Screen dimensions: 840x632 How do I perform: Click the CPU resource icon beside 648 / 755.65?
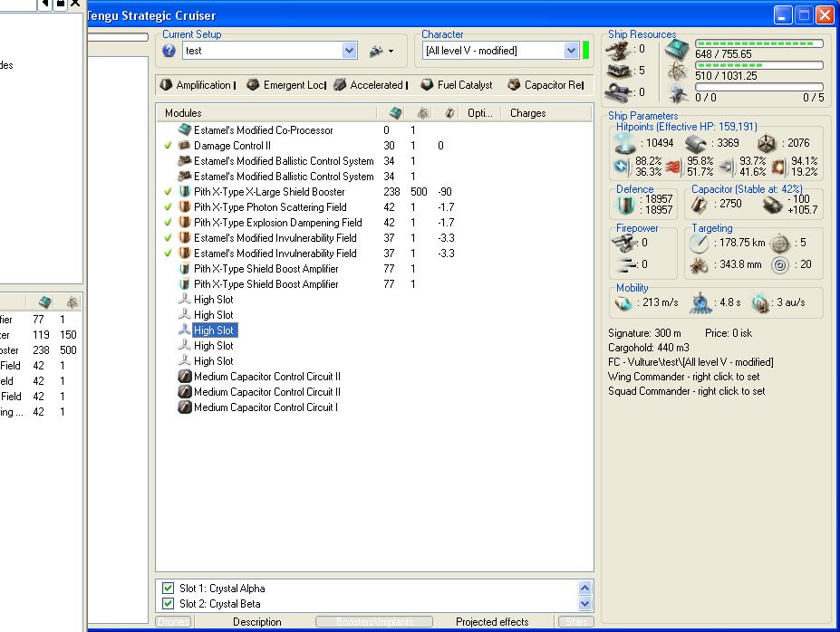[677, 50]
